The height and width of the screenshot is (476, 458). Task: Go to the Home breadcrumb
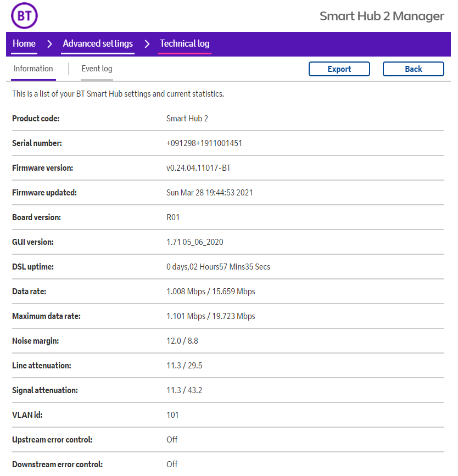coord(24,44)
